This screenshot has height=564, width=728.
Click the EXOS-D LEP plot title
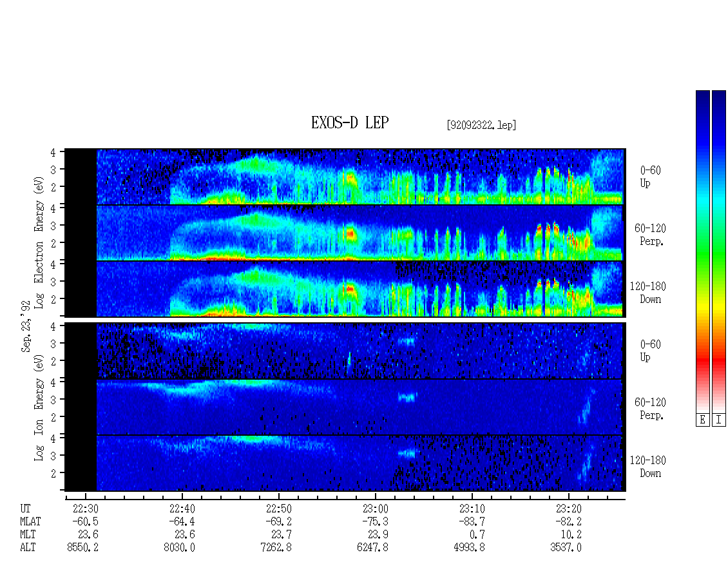click(350, 122)
